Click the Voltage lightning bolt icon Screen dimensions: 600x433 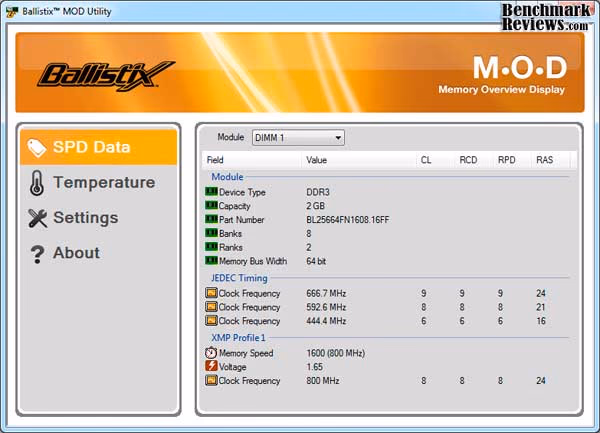pos(211,366)
